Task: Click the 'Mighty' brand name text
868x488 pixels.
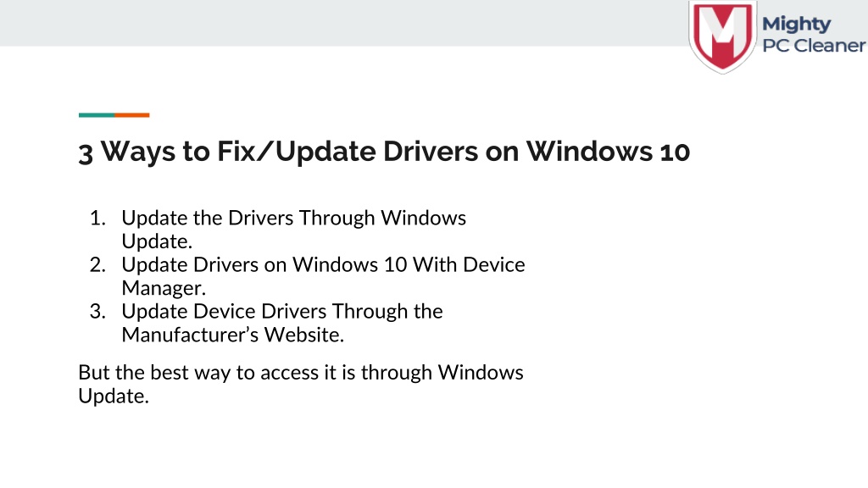Action: pyautogui.click(x=796, y=25)
